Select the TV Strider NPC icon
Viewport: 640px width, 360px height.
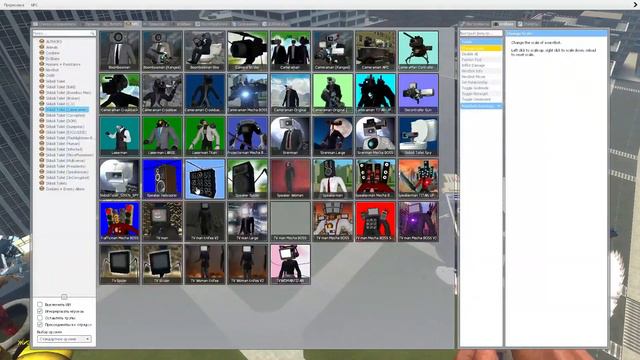pyautogui.click(x=162, y=264)
